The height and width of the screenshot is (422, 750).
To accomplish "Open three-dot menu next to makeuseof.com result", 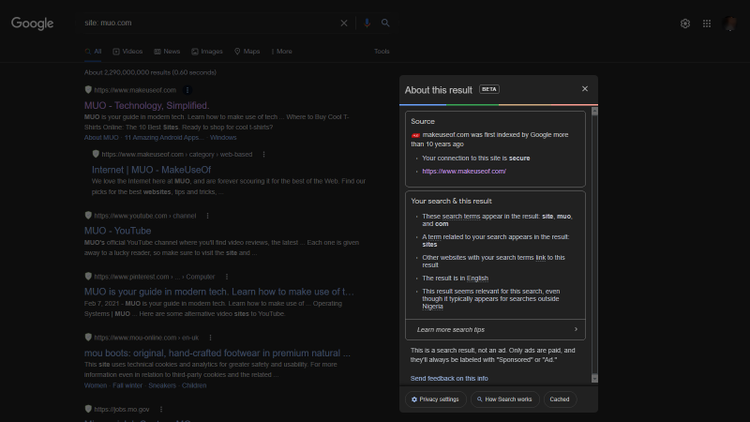I will [188, 90].
